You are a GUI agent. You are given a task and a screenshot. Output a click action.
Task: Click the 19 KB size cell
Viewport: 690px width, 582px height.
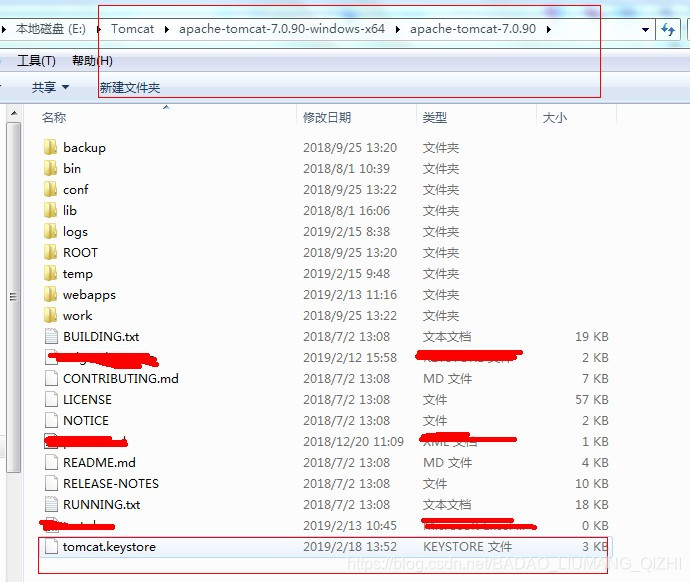(592, 337)
